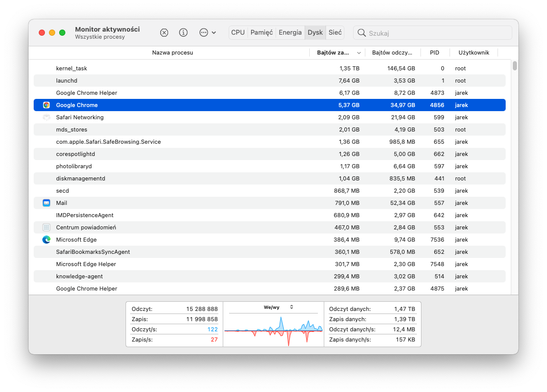Viewport: 547px width, 392px height.
Task: Select the SafariBookmarksSyncAgent process
Action: tap(269, 252)
